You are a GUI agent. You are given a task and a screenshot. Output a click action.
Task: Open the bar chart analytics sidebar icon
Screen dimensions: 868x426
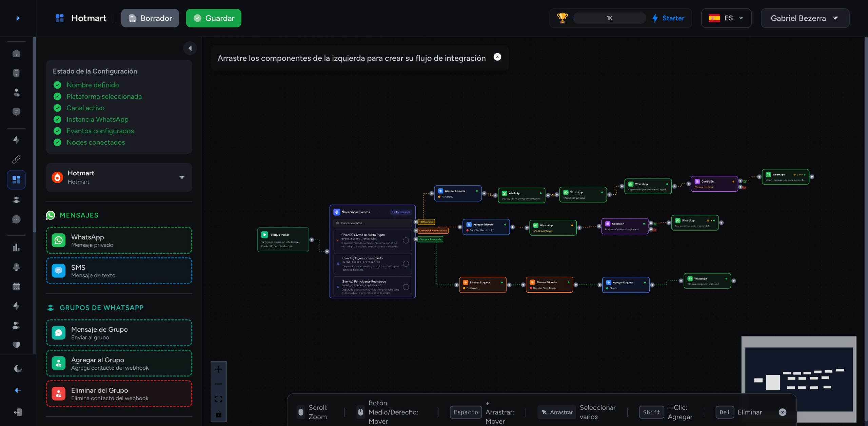coord(16,248)
